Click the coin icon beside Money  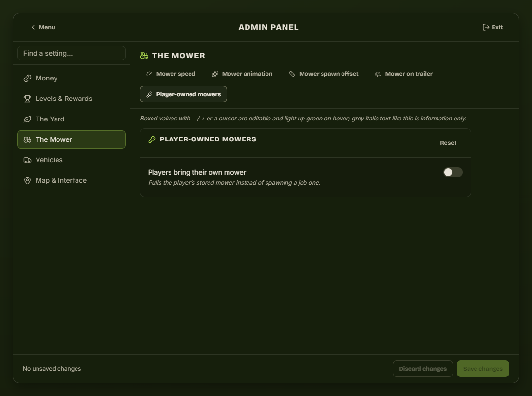[x=27, y=79]
